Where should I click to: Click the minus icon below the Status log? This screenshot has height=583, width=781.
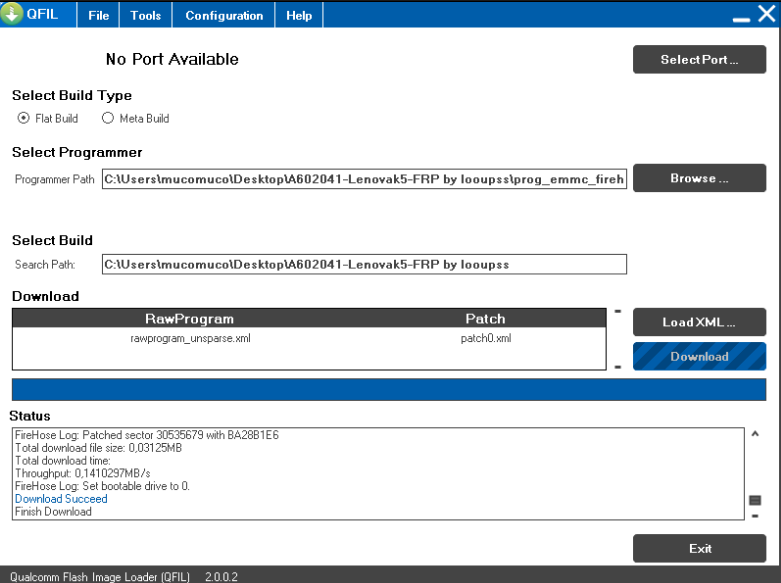point(755,516)
